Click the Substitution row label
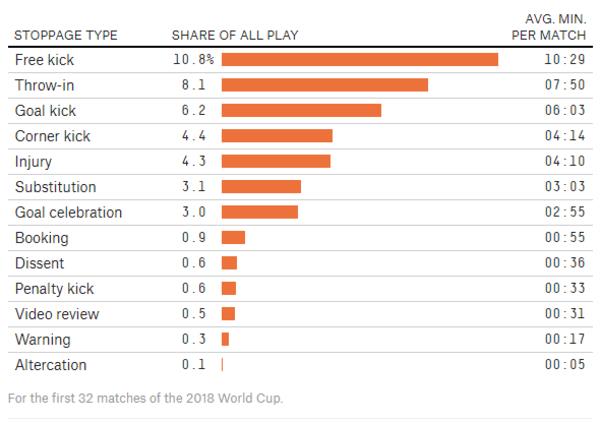This screenshot has width=600, height=422. (x=56, y=187)
